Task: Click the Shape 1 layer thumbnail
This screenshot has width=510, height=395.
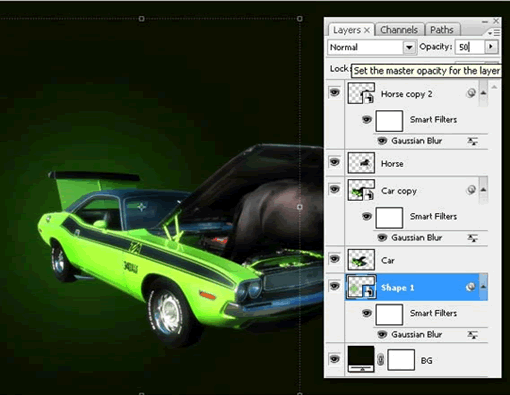Action: pyautogui.click(x=361, y=287)
